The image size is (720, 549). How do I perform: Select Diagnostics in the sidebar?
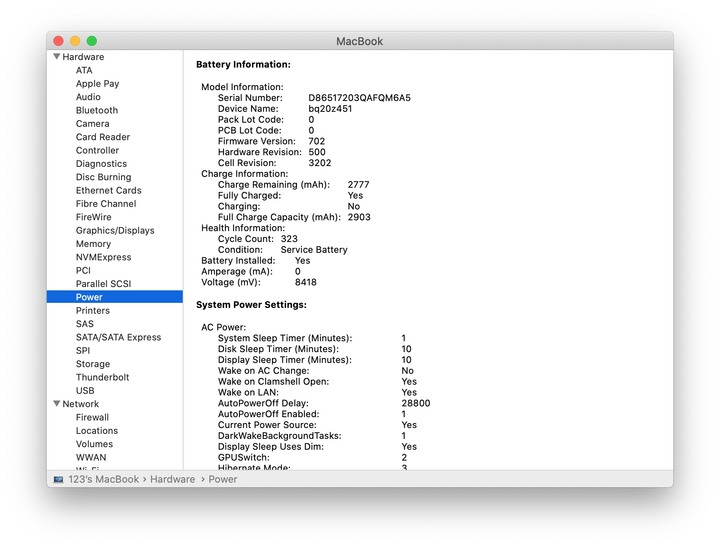pos(101,163)
